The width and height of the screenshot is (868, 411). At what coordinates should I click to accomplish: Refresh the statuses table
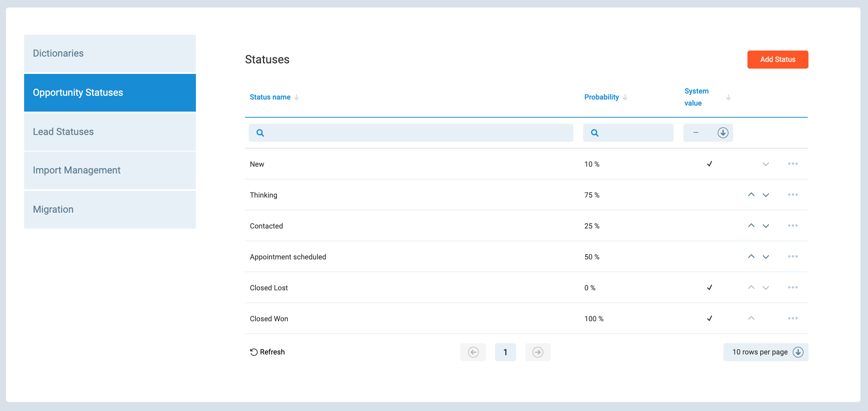[267, 352]
